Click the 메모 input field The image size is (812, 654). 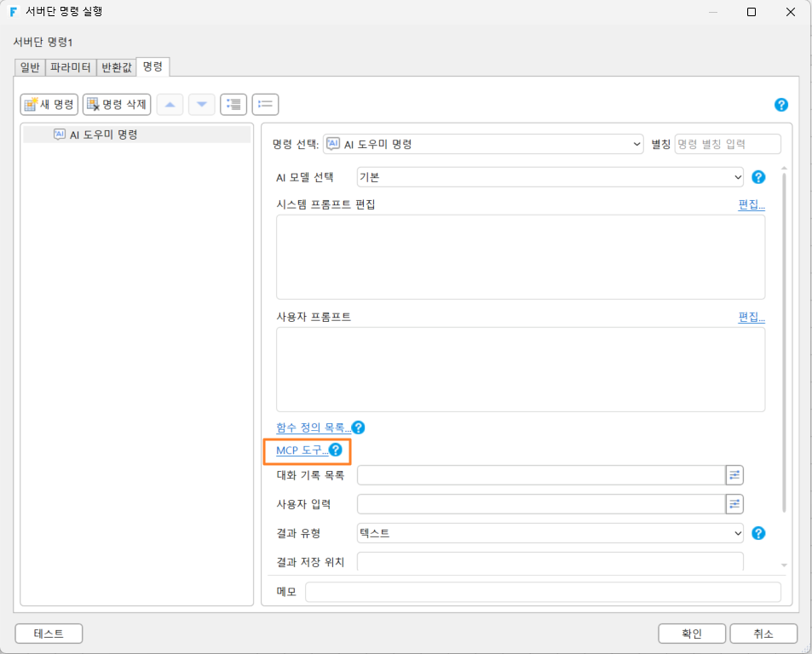pos(543,592)
